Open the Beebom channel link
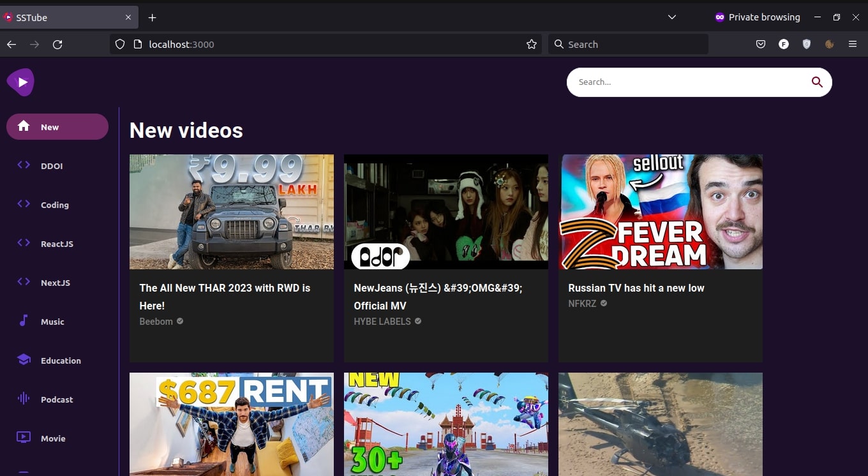 pos(156,322)
